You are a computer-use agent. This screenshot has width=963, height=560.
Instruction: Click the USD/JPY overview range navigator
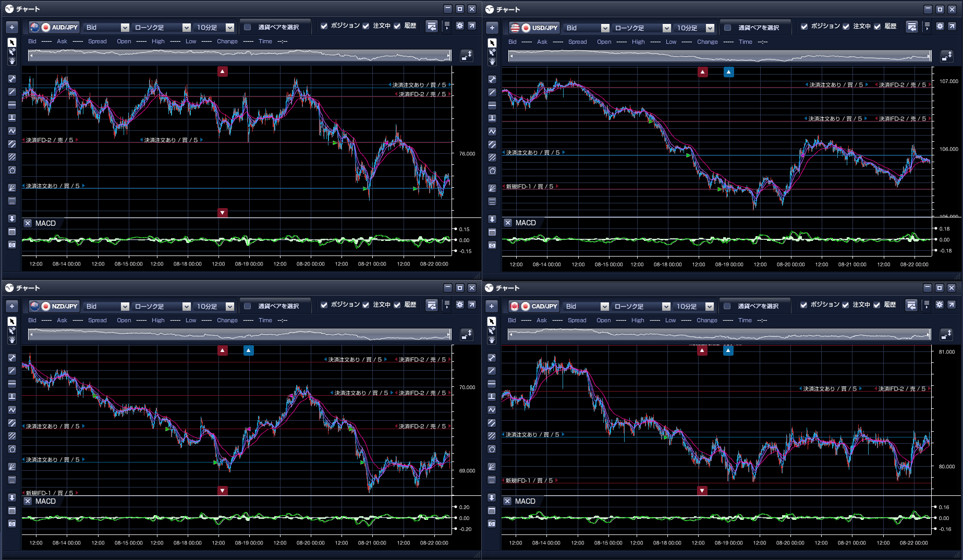point(720,56)
